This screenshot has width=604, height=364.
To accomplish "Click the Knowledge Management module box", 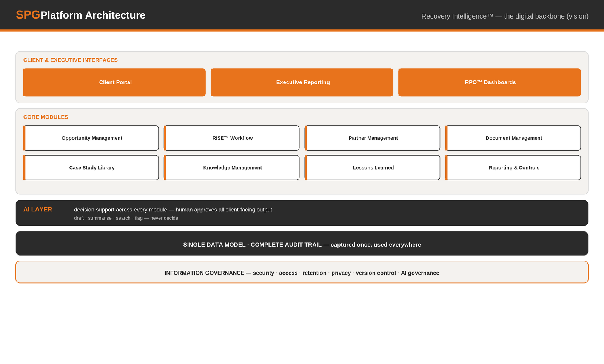I will pos(232,168).
